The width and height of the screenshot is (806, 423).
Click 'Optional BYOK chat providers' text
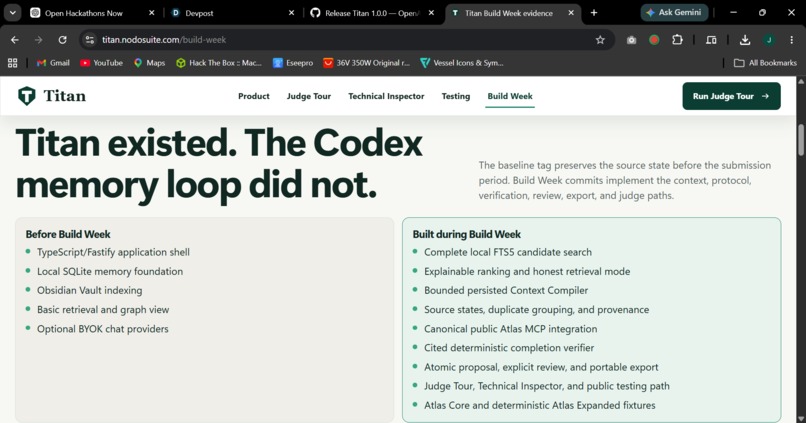click(x=103, y=329)
